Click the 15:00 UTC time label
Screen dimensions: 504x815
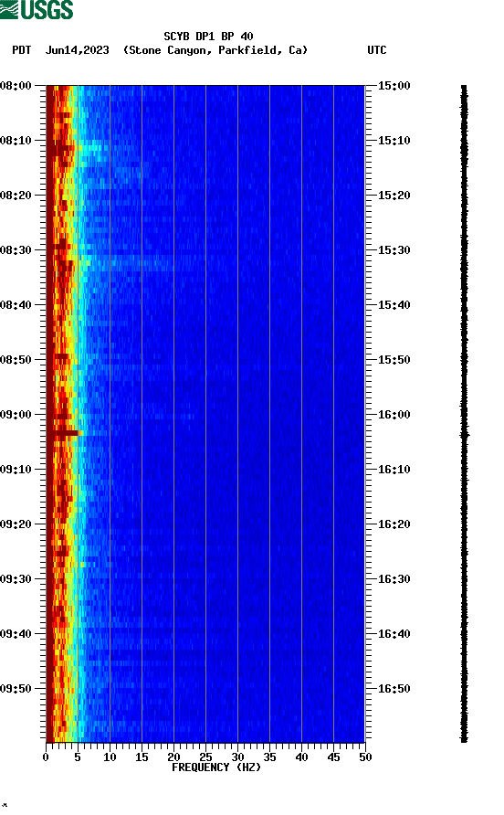[x=394, y=86]
